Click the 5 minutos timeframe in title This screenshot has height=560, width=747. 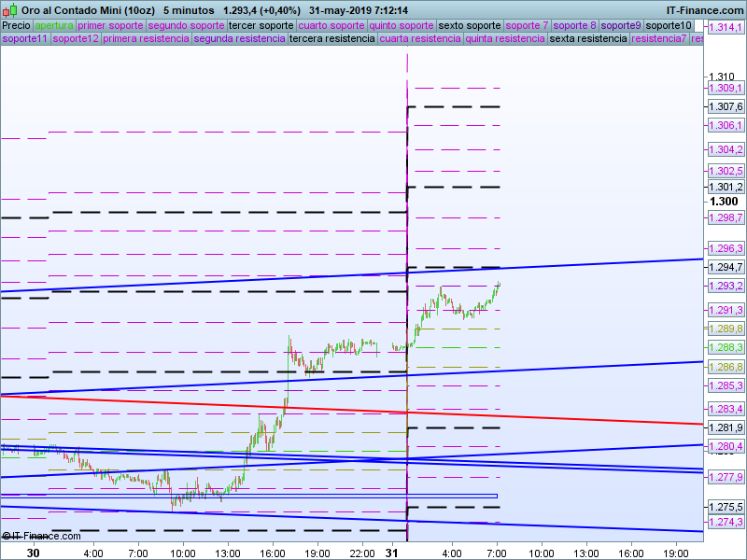coord(188,9)
